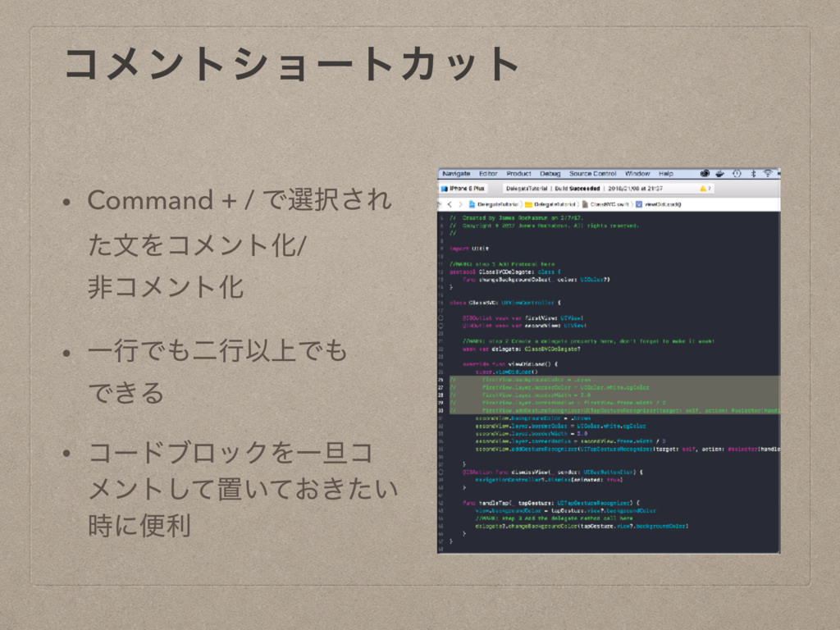Click the 'protocol ClassBVCDelegate: class' line

point(505,272)
